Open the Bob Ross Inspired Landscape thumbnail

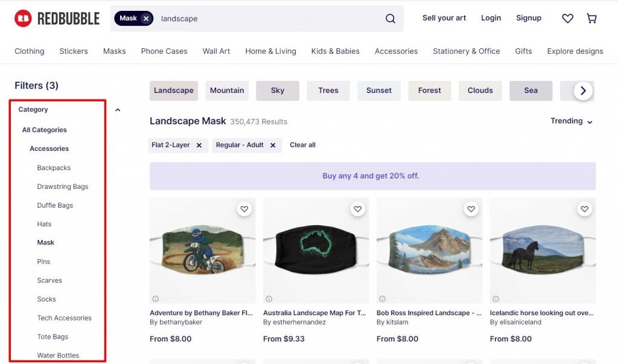pos(429,251)
